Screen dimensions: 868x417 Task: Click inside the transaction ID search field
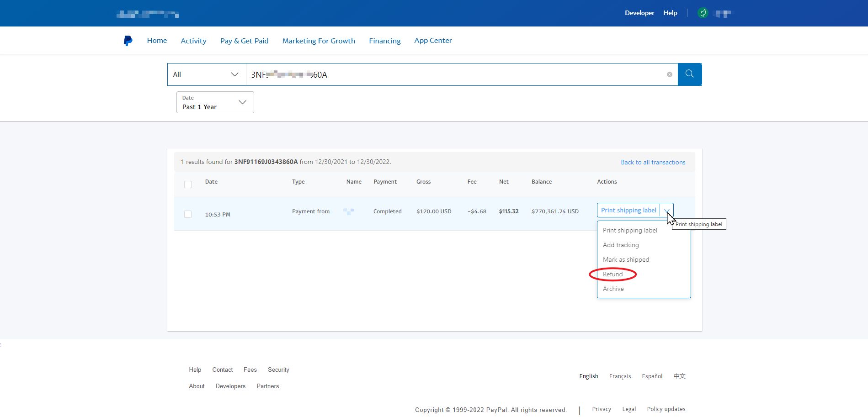pyautogui.click(x=457, y=74)
